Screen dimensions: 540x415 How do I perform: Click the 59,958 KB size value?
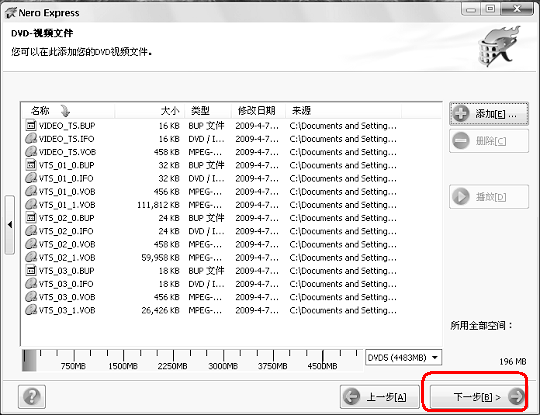tap(160, 258)
